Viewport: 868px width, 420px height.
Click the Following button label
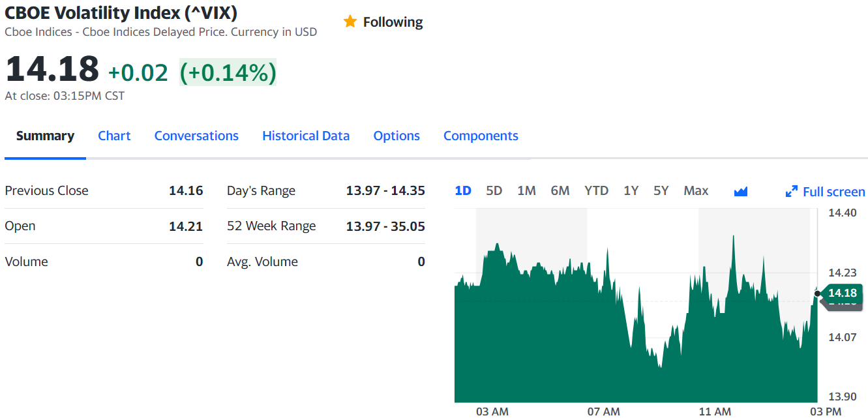tap(393, 22)
